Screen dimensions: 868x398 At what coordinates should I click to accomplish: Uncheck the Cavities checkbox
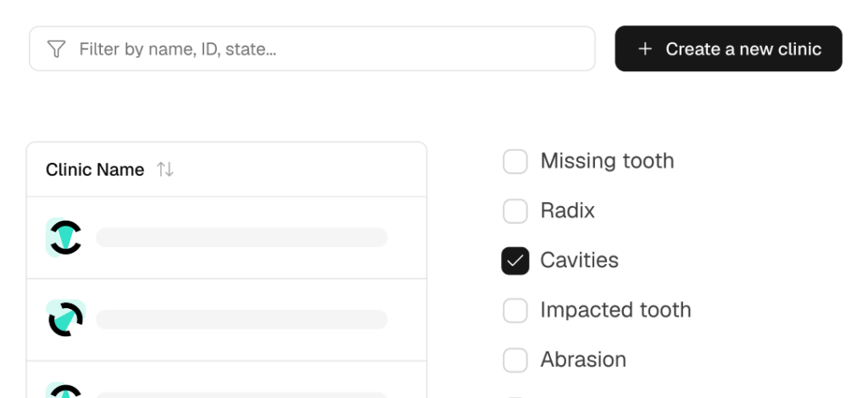(515, 261)
